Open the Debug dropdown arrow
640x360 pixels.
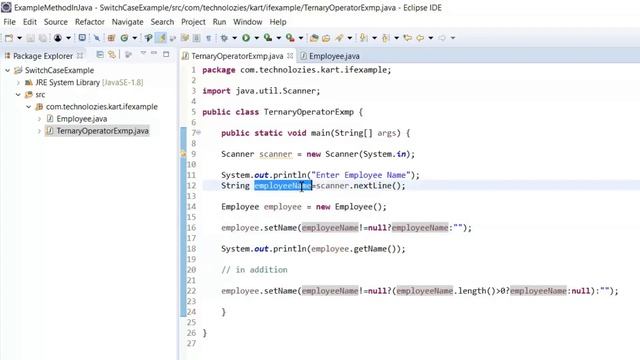(235, 38)
